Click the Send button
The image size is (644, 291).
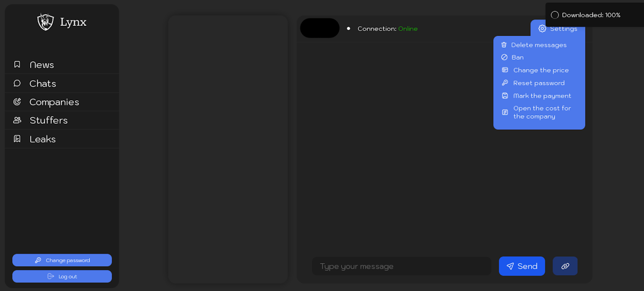522,266
